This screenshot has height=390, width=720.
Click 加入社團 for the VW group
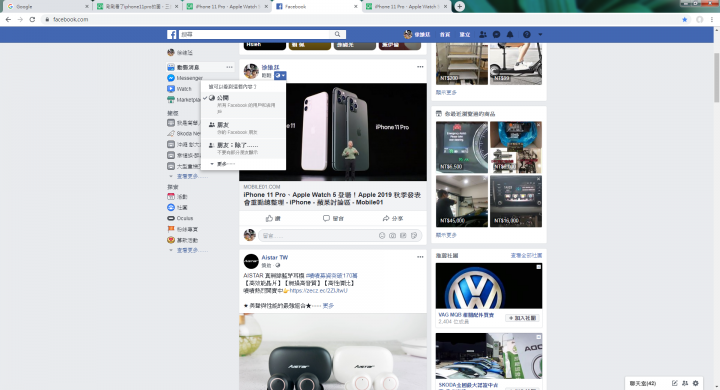pyautogui.click(x=522, y=318)
